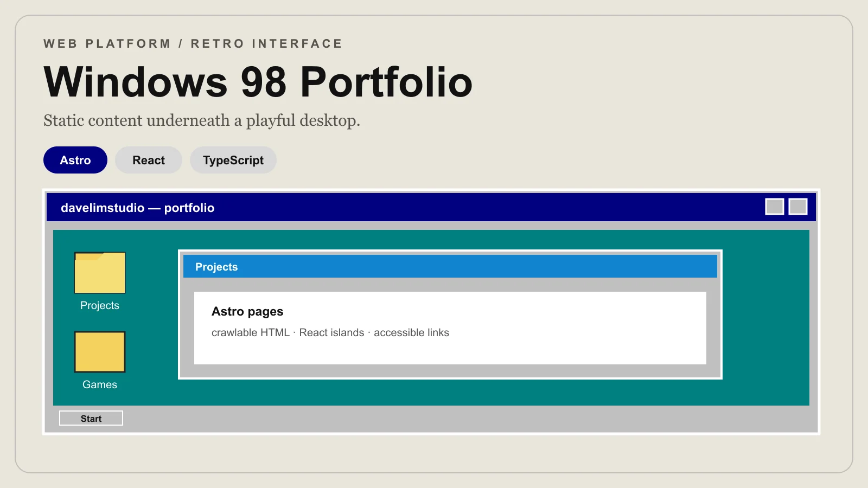Click the first square button in portfolio title bar
This screenshot has width=868, height=488.
(x=775, y=207)
